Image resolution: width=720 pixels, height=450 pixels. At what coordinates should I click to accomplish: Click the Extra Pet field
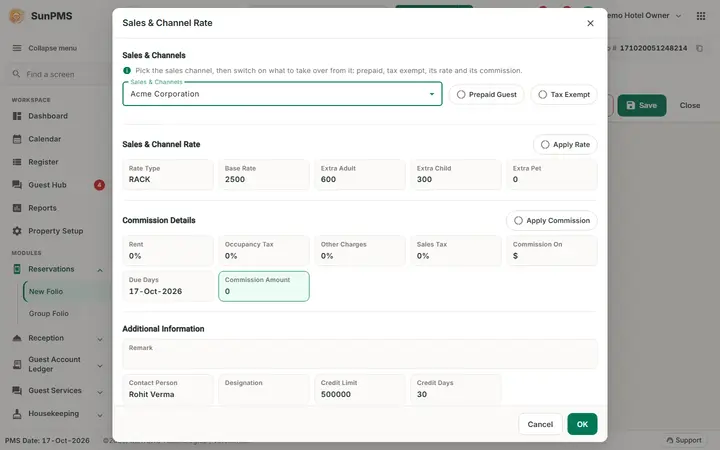pyautogui.click(x=551, y=174)
